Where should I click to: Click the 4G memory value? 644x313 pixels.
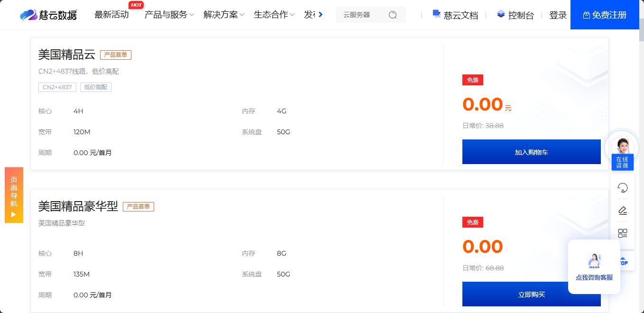pyautogui.click(x=282, y=111)
